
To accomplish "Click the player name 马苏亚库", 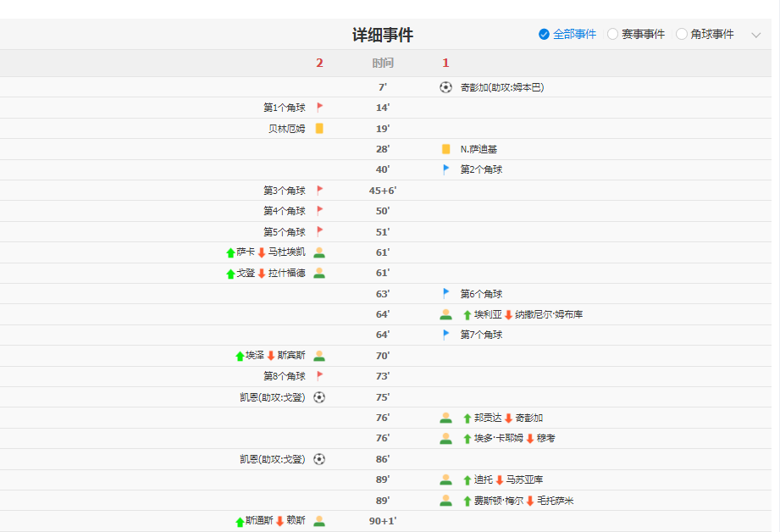I will pos(524,479).
